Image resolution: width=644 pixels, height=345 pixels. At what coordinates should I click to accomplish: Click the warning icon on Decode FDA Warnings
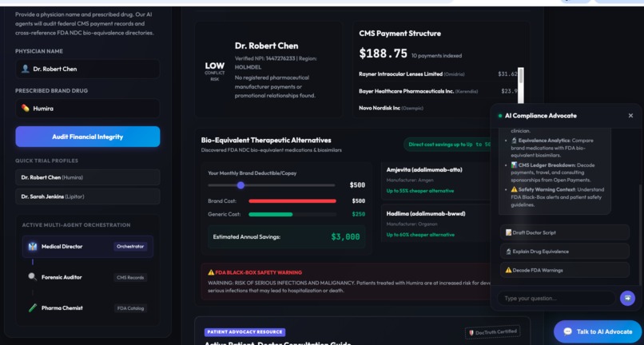point(508,270)
